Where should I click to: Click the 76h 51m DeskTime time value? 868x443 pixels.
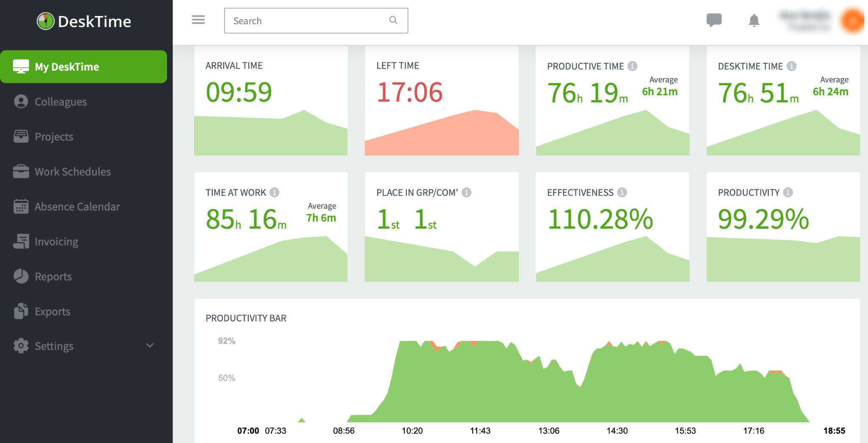point(758,93)
